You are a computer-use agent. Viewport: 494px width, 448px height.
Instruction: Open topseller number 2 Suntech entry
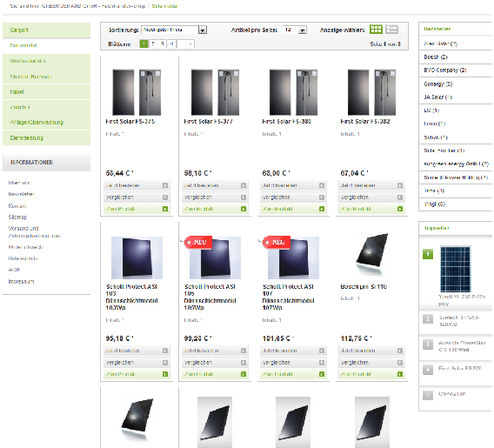pos(459,321)
